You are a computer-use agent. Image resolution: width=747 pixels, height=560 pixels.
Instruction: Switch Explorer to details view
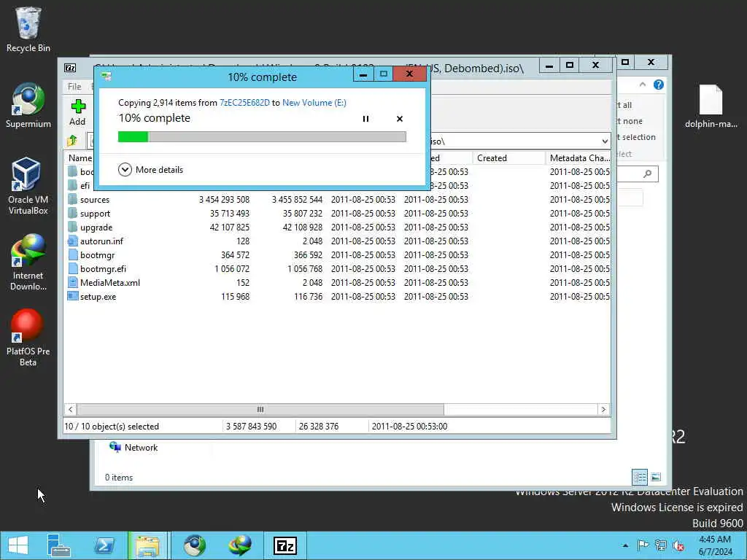coord(640,477)
